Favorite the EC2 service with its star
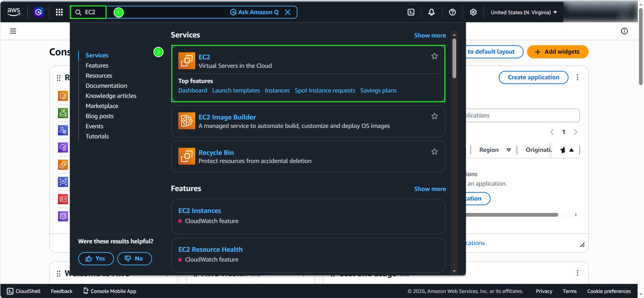The image size is (644, 298). [x=435, y=56]
